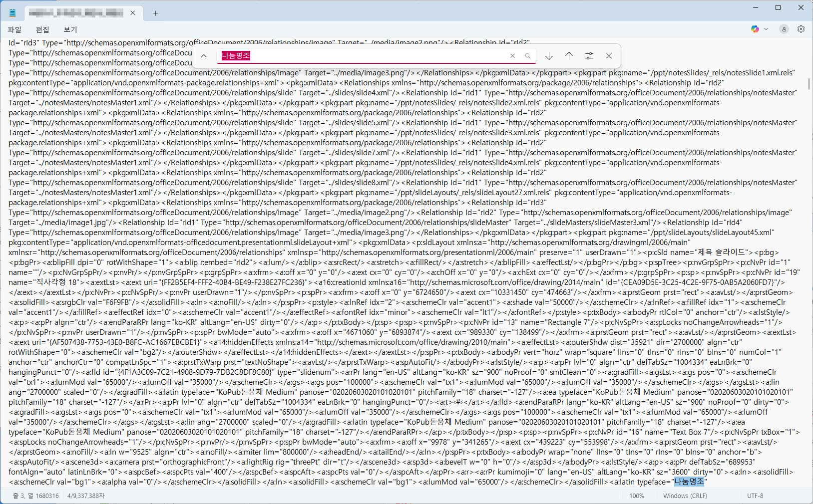Click the character count status entry
Screen dimensions: 813x504
pyautogui.click(x=86, y=496)
